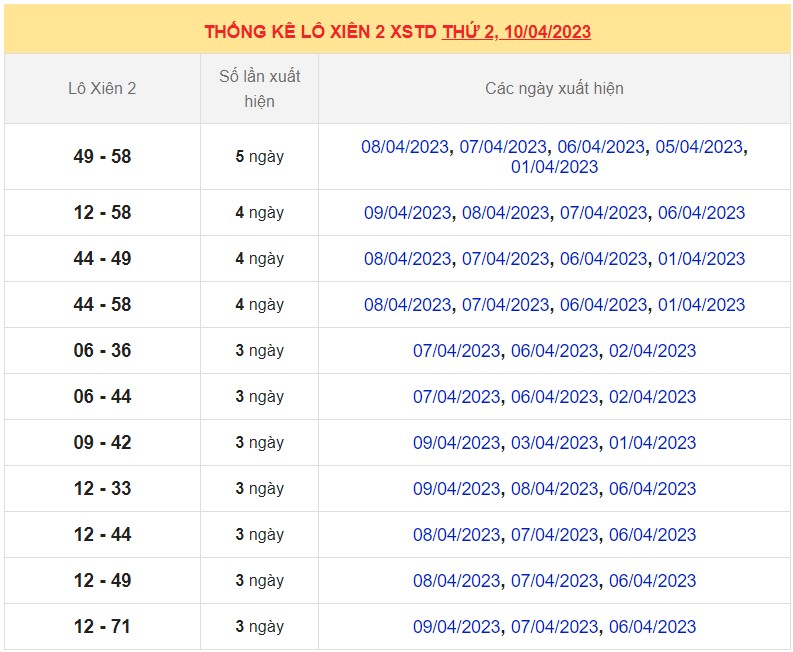This screenshot has width=793, height=652.
Task: Click the Các ngày xuất hiện column header
Action: click(x=554, y=88)
